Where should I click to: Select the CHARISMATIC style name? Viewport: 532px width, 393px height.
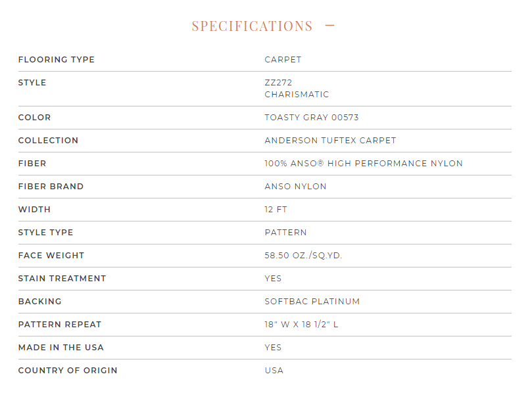297,94
